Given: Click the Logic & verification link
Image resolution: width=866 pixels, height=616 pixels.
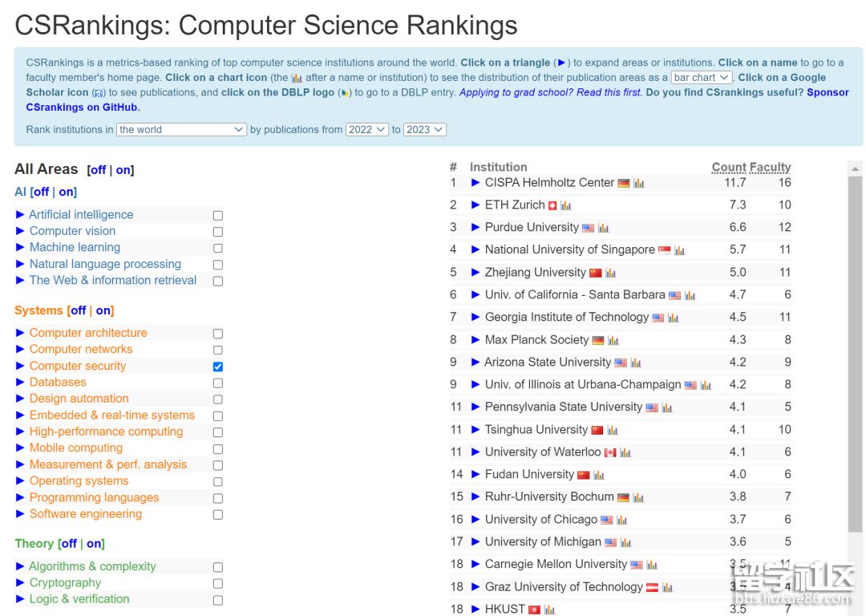Looking at the screenshot, I should click(x=79, y=599).
